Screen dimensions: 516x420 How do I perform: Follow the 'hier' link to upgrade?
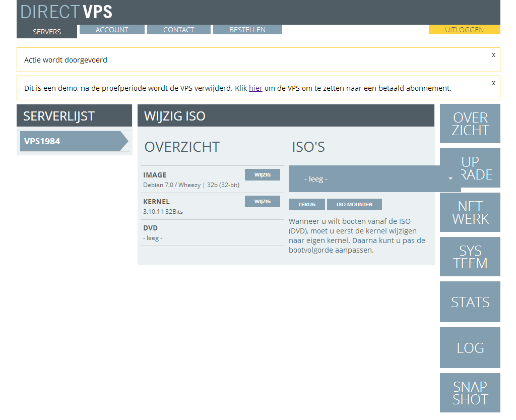tap(255, 88)
